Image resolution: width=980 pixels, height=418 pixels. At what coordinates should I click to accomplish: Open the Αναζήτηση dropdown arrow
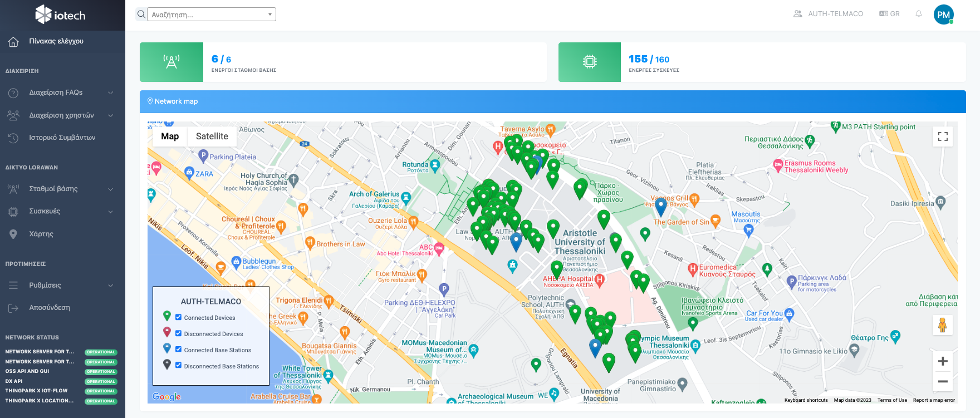(270, 14)
